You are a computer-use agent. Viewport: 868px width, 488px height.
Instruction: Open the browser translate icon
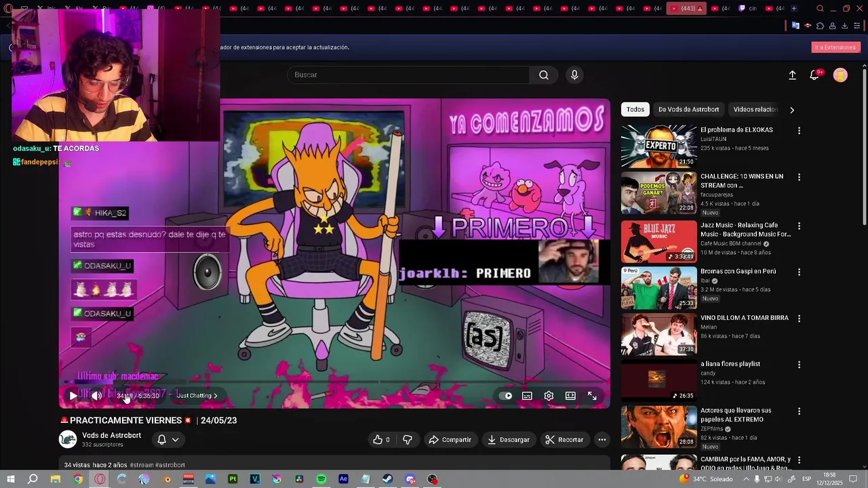tap(795, 26)
